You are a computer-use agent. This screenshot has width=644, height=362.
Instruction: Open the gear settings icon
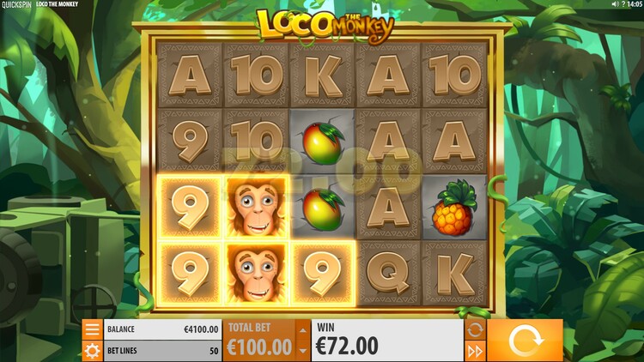coord(92,351)
